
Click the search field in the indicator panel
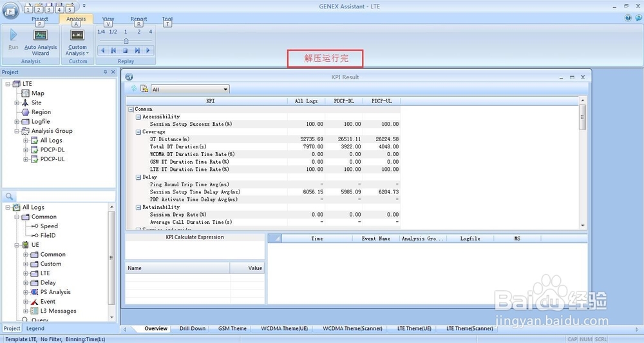point(66,197)
